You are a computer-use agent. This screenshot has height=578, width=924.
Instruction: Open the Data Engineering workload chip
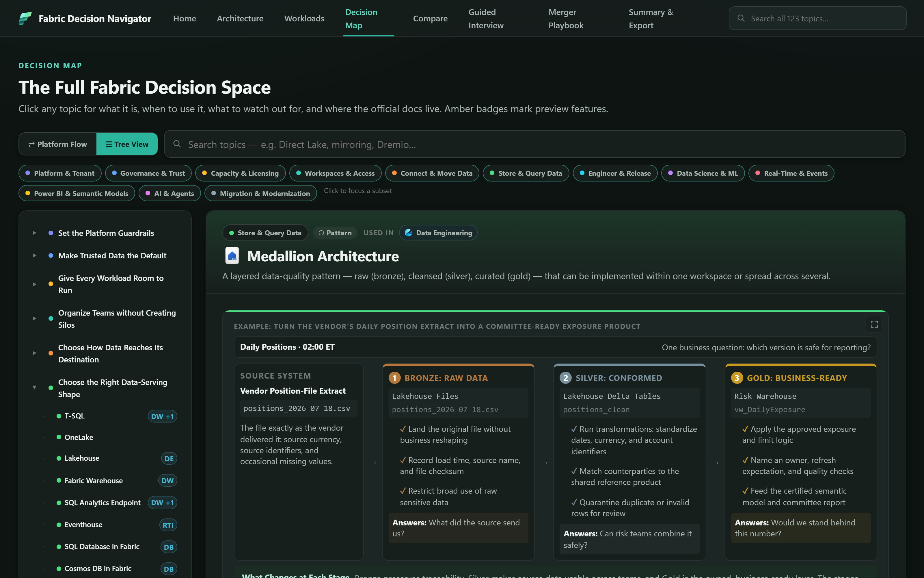[x=438, y=233]
